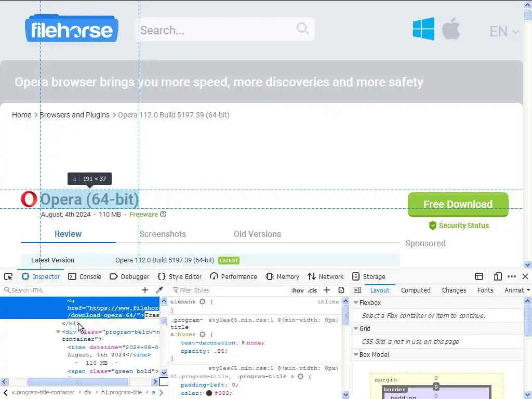This screenshot has width=532, height=399.
Task: Select the Changes sidebar tab
Action: point(454,290)
